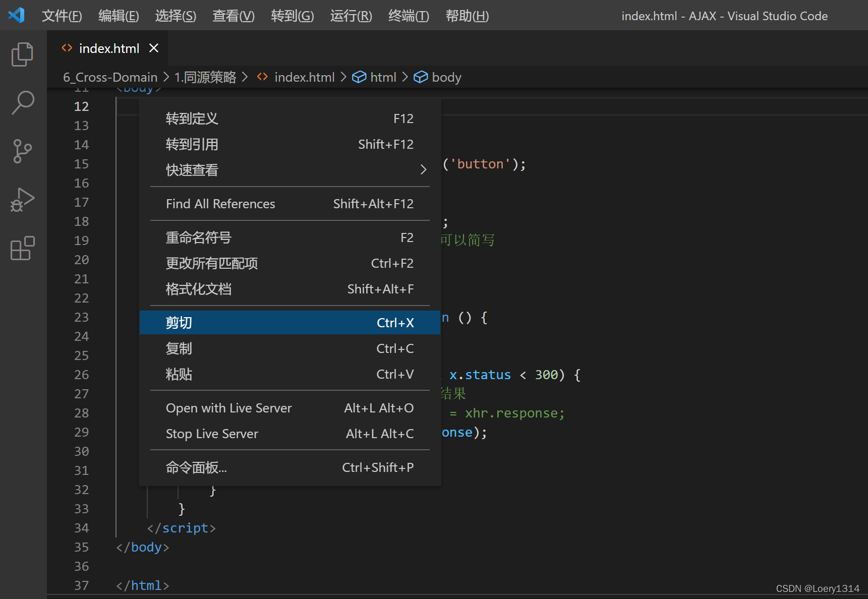Open the 查看(V) menu
Image resolution: width=868 pixels, height=599 pixels.
(x=234, y=16)
